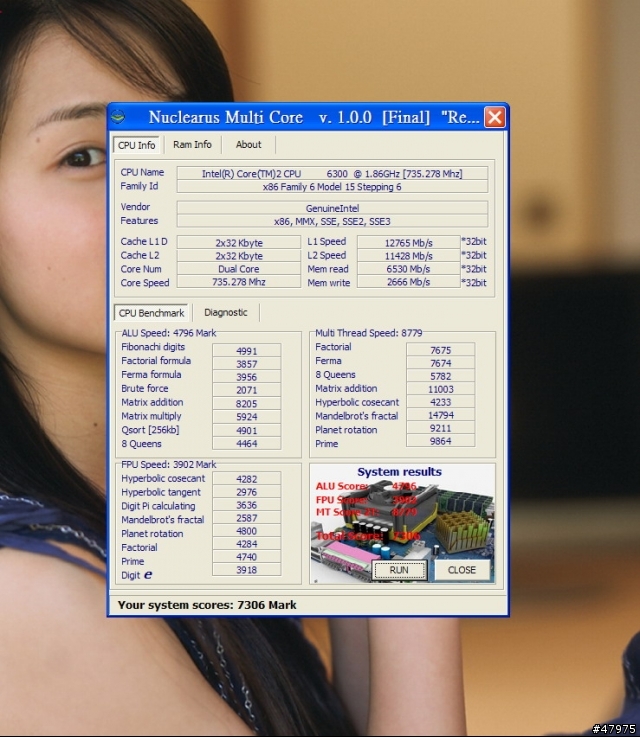Click the ALU Matrix addition score 8205
This screenshot has width=640, height=737.
pyautogui.click(x=247, y=403)
